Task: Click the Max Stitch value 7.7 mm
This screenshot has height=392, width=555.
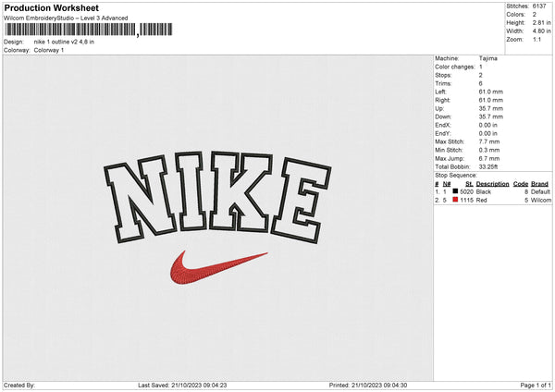Action: click(x=489, y=141)
